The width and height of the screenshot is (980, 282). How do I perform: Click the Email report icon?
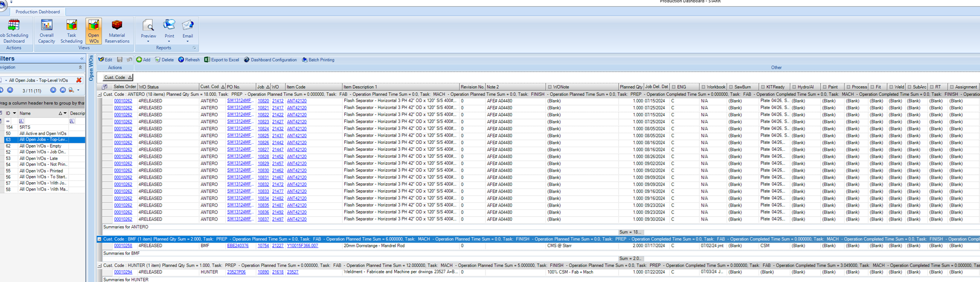(188, 25)
